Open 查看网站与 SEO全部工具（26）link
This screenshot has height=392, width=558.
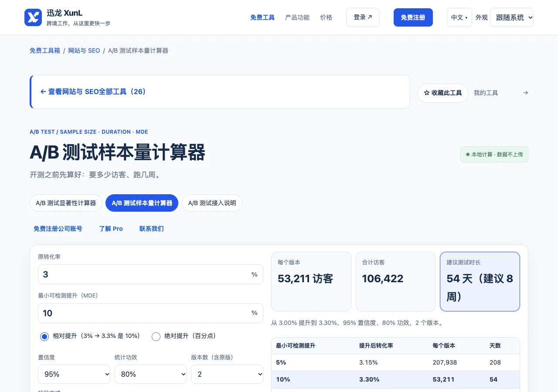pos(93,92)
